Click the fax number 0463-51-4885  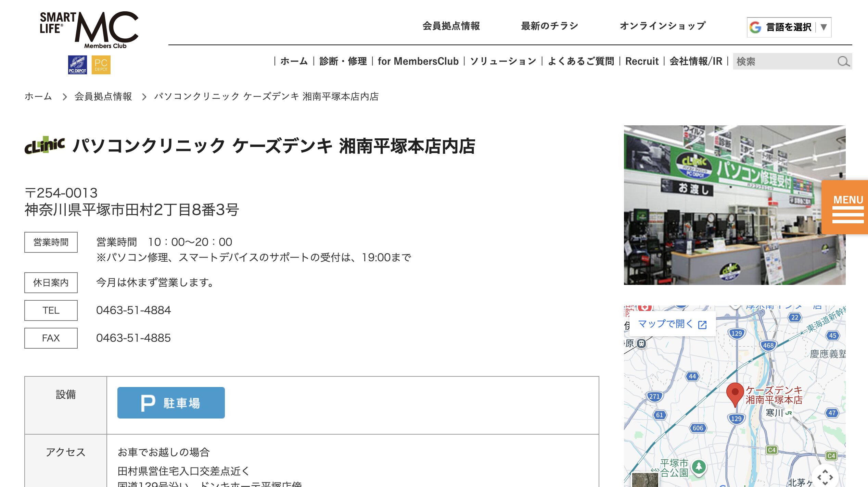tap(133, 338)
